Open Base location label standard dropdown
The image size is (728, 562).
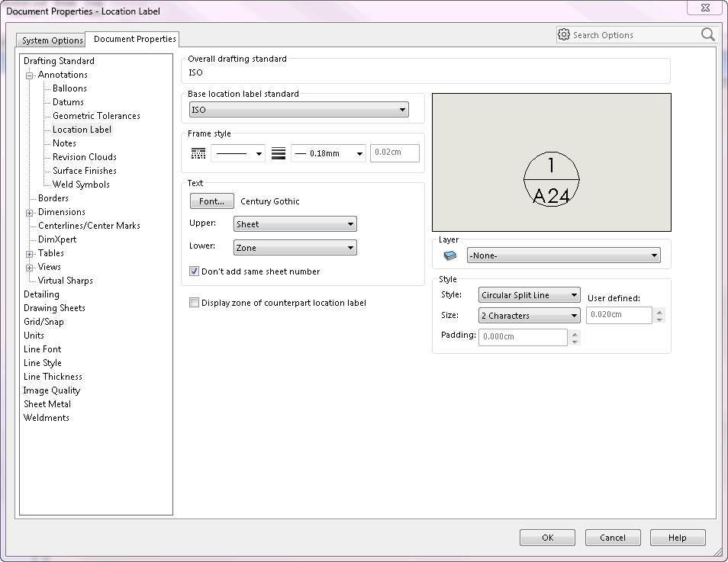tap(299, 110)
